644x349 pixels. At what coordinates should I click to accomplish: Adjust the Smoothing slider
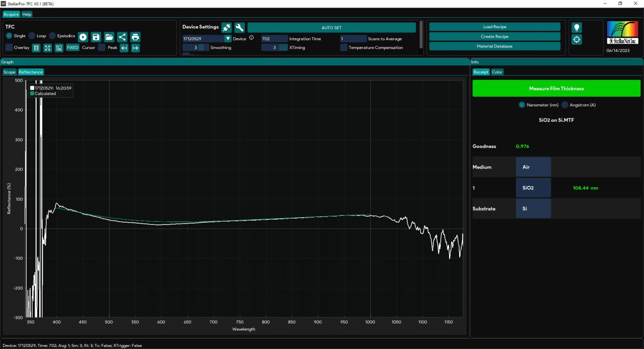point(196,48)
